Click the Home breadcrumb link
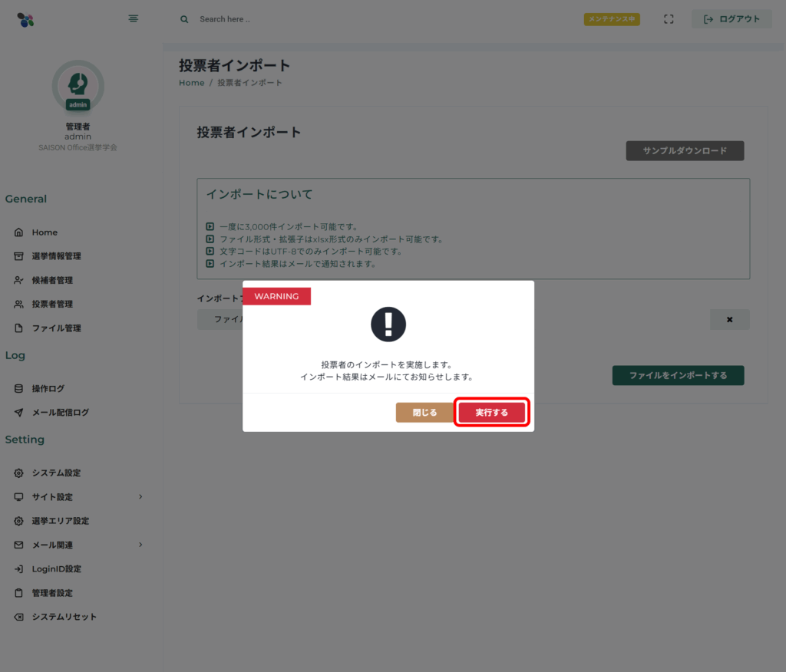The height and width of the screenshot is (672, 786). (x=191, y=83)
